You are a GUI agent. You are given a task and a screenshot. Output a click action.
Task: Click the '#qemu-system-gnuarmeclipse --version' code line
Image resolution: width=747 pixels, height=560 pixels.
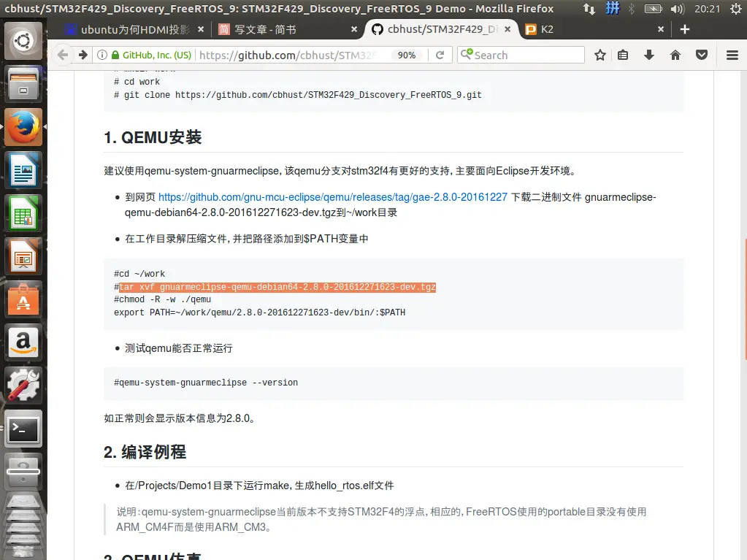(x=206, y=383)
